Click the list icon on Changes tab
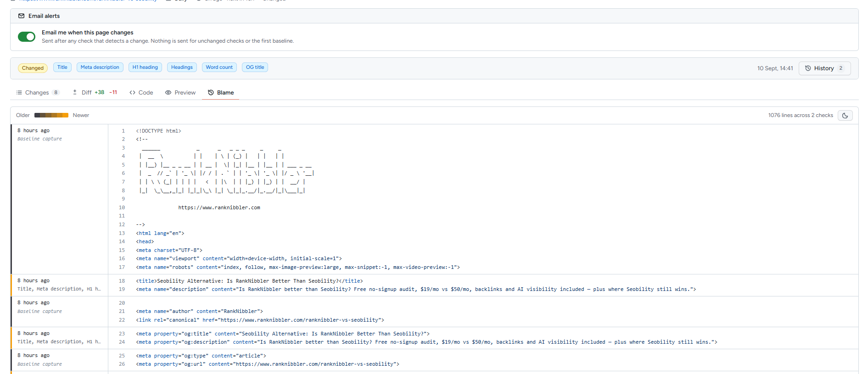Viewport: 868px width, 374px height. click(x=19, y=92)
